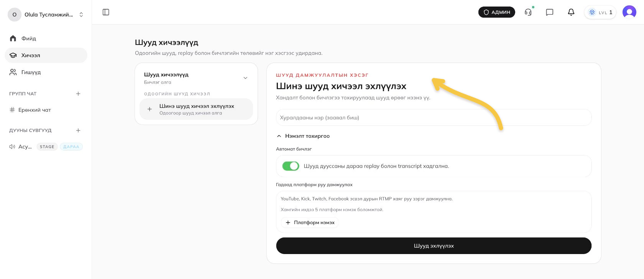The height and width of the screenshot is (279, 644).
Task: Click the members icon next to Гишүүд
Action: click(x=13, y=72)
